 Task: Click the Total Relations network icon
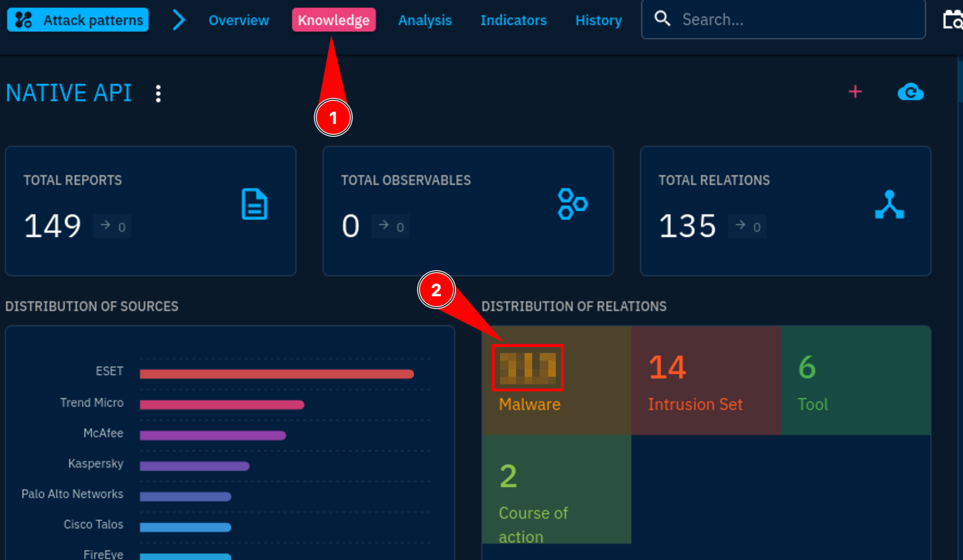(889, 205)
